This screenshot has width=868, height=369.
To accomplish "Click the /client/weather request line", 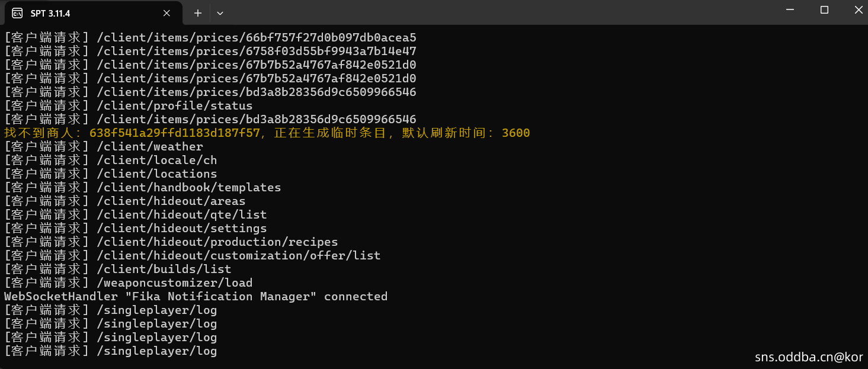I will tap(149, 147).
